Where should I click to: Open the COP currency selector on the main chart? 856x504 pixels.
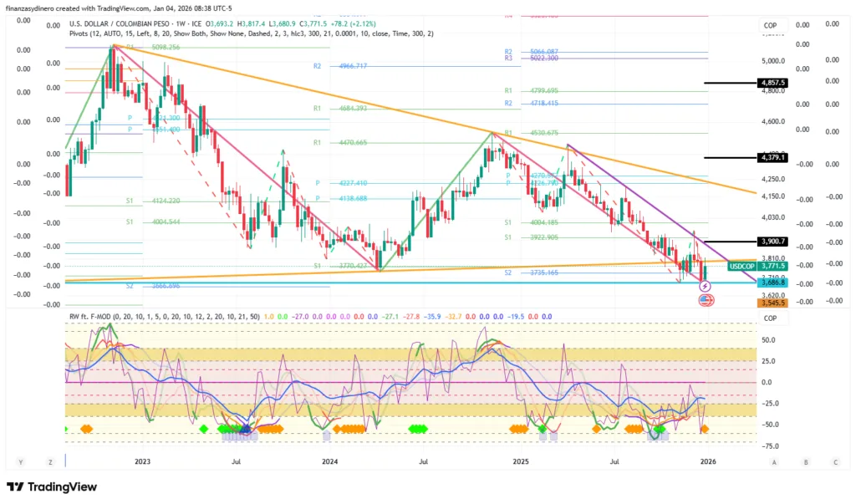[x=770, y=26]
